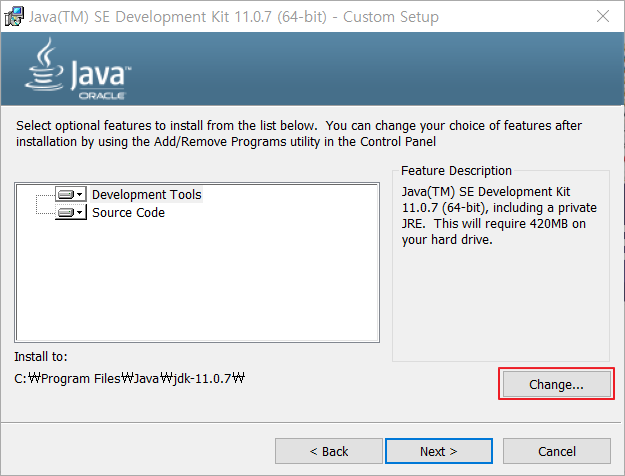Click the Java Oracle logo banner
Viewport: 625px width, 476px height.
coord(78,69)
